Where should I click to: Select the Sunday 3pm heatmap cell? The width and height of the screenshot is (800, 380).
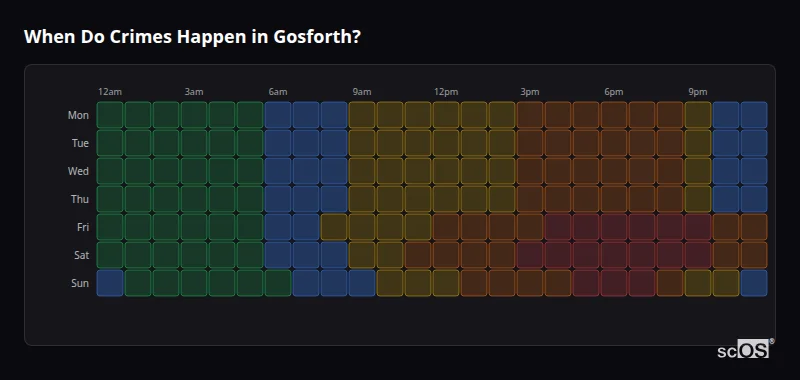[530, 283]
